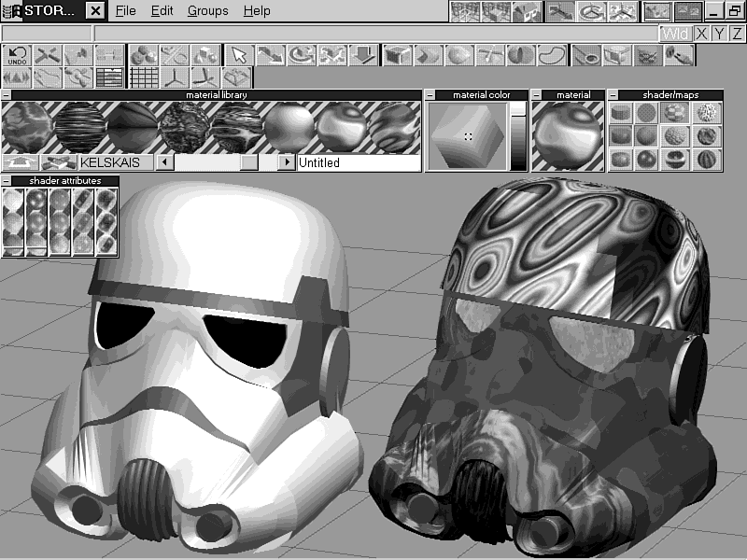Screen dimensions: 747x560
Task: Open the Groups menu
Action: [207, 11]
